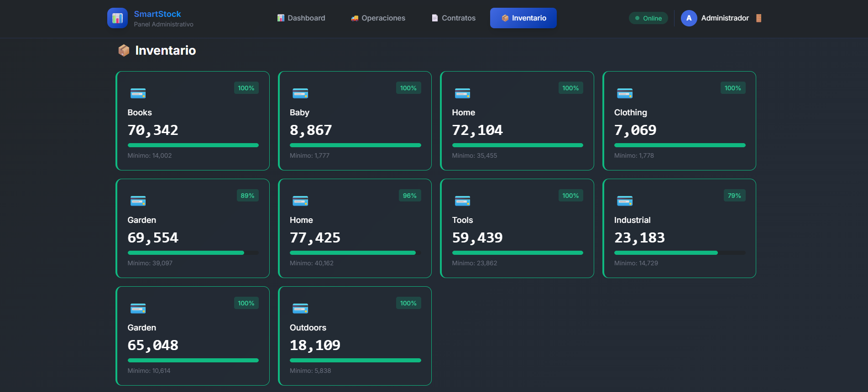Click the text Mínimo: 40,162
The image size is (868, 392).
point(312,263)
